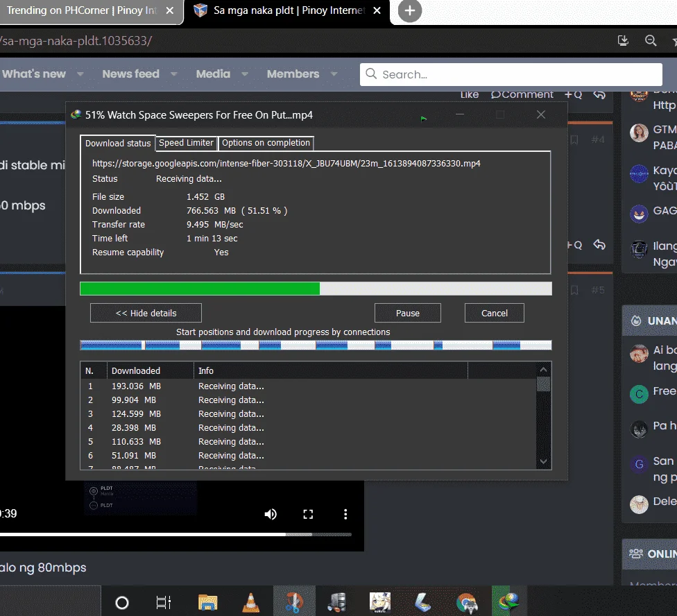
Task: Open the computer tower app on taskbar
Action: (x=336, y=601)
